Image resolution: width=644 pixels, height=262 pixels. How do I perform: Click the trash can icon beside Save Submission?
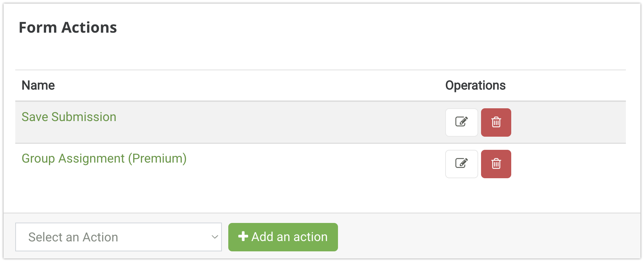point(496,122)
